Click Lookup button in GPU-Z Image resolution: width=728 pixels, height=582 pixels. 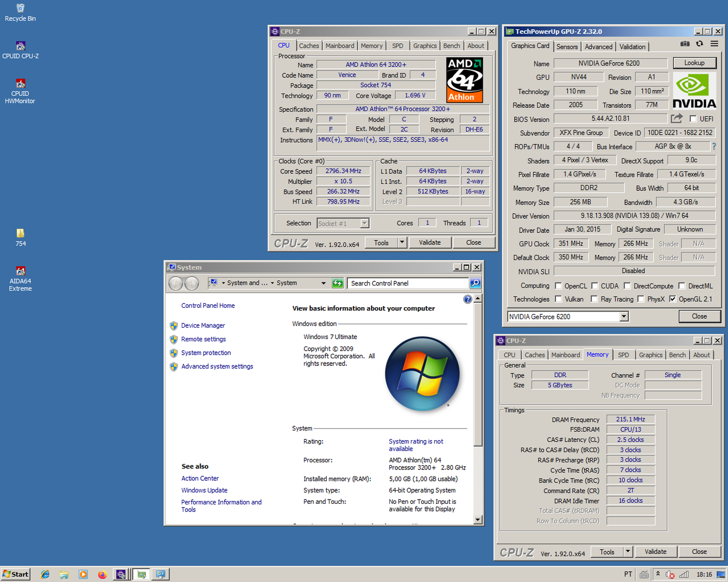click(x=695, y=63)
